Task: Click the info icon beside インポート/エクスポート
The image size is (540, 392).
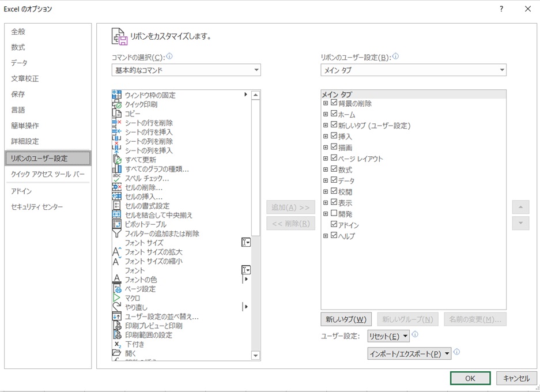Action: click(457, 352)
